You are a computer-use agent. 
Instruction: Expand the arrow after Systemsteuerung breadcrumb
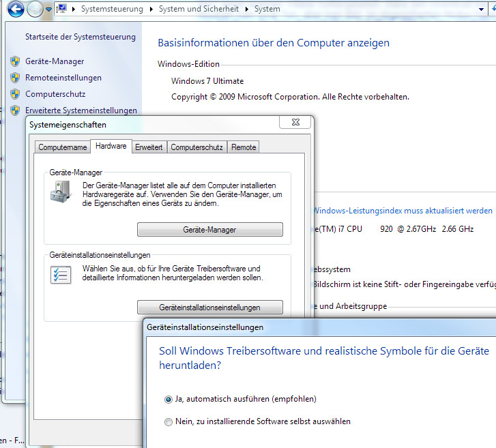(151, 9)
